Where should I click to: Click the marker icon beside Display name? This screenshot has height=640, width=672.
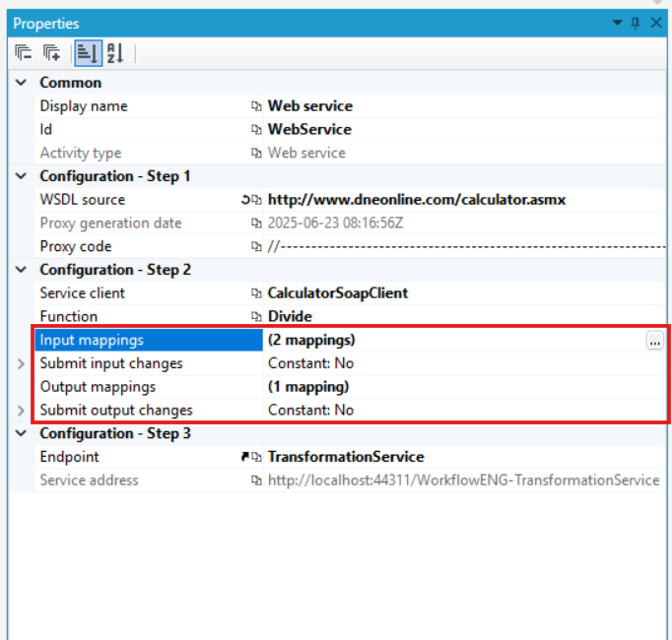pyautogui.click(x=256, y=105)
